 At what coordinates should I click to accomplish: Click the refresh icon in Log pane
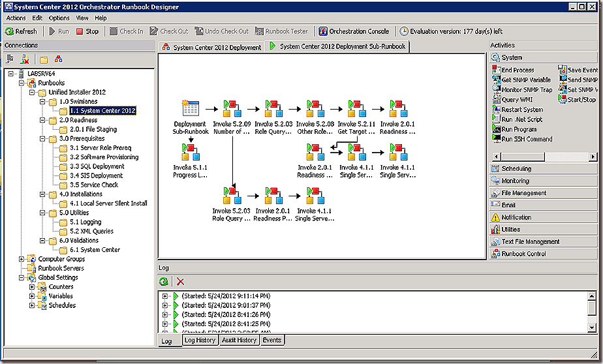tap(163, 282)
